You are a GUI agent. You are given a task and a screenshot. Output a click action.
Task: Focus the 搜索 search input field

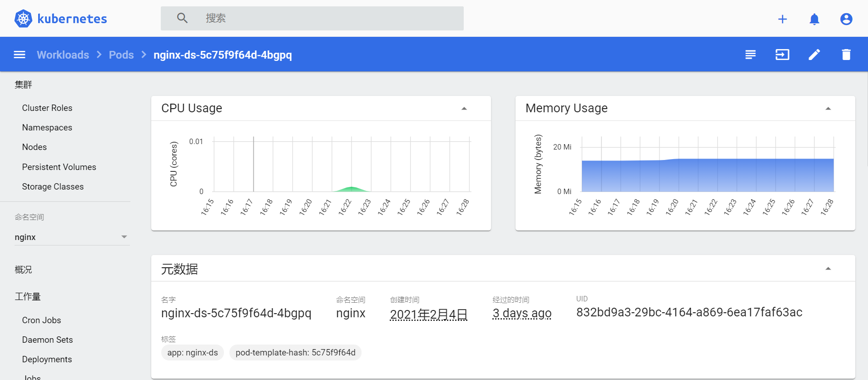coord(312,18)
